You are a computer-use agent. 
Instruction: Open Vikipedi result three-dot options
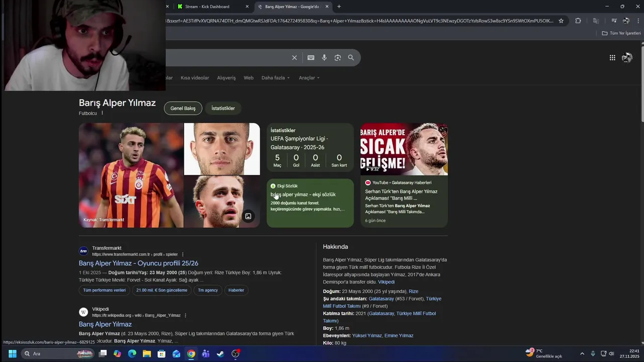(x=185, y=315)
